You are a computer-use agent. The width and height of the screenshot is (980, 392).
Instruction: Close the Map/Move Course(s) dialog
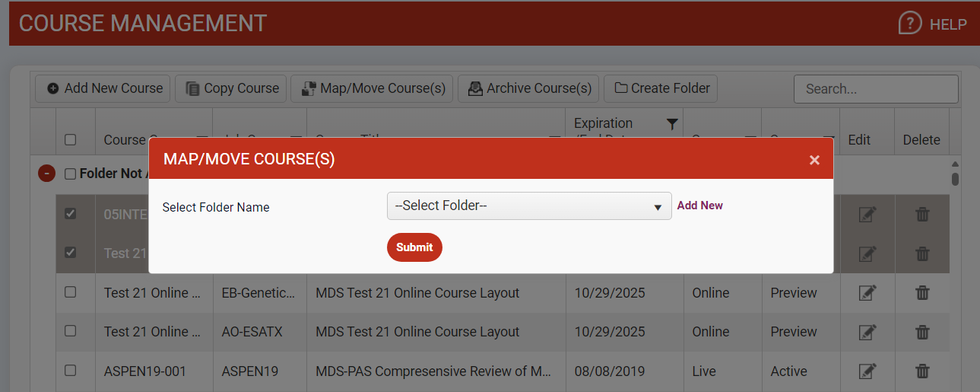pyautogui.click(x=814, y=160)
